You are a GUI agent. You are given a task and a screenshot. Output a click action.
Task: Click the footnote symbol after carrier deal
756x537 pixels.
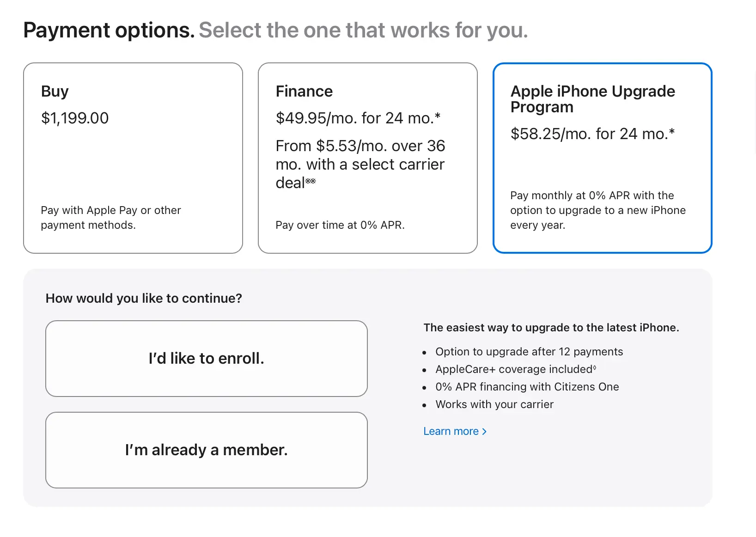311,181
